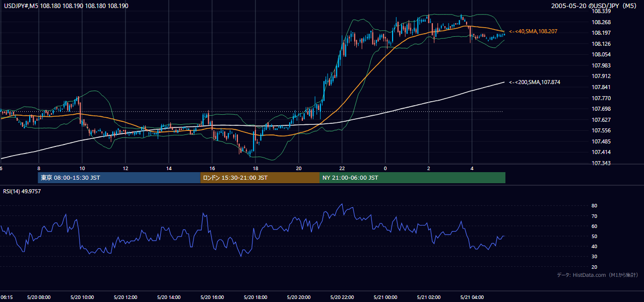Click RSI level 20 on the scale
644x302 pixels.
[x=594, y=267]
